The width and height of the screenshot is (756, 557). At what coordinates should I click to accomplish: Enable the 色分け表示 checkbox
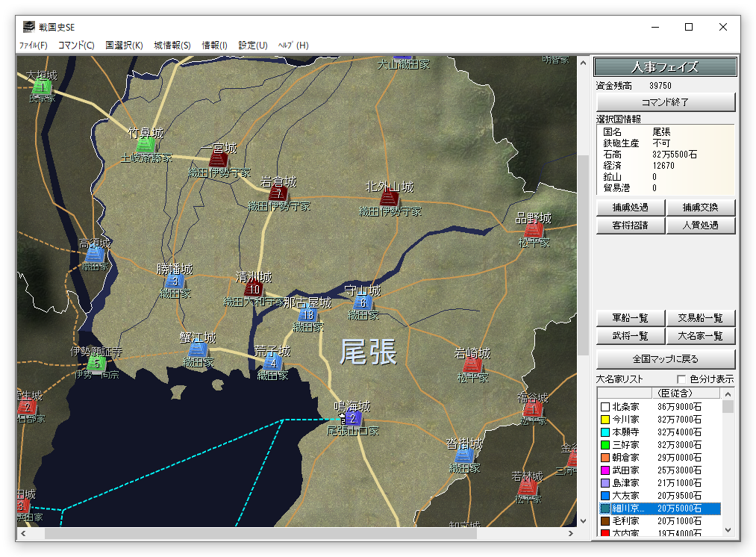point(681,379)
